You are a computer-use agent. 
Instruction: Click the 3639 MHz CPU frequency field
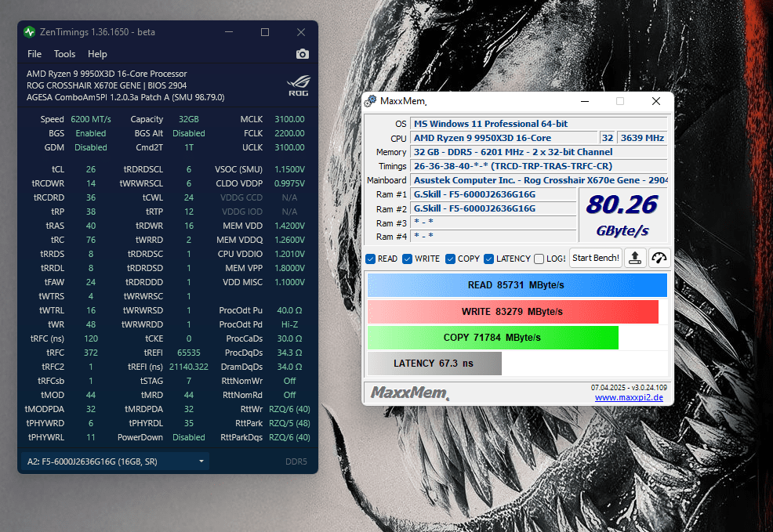642,138
